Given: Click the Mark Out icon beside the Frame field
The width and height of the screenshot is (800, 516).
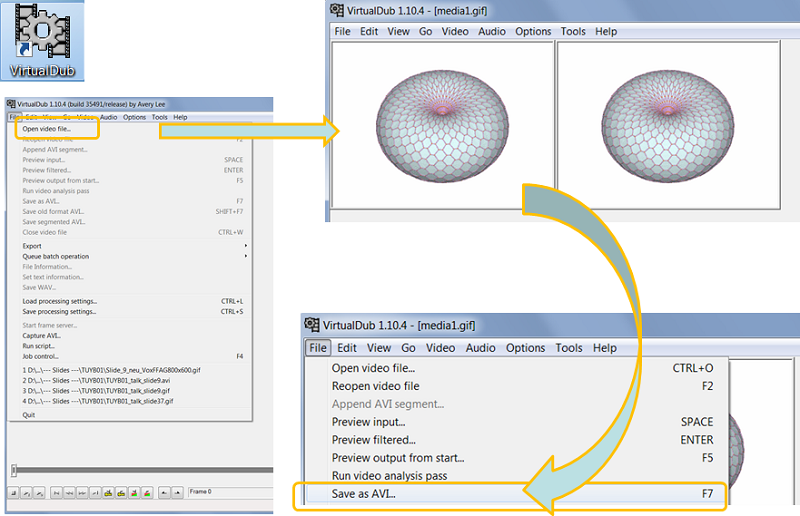Looking at the screenshot, I should coord(178,493).
